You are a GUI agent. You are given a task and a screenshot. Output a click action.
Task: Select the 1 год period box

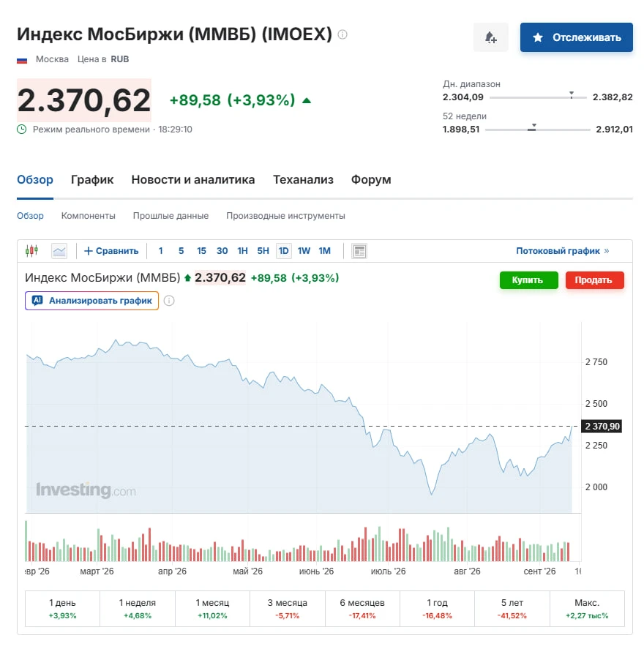437,609
